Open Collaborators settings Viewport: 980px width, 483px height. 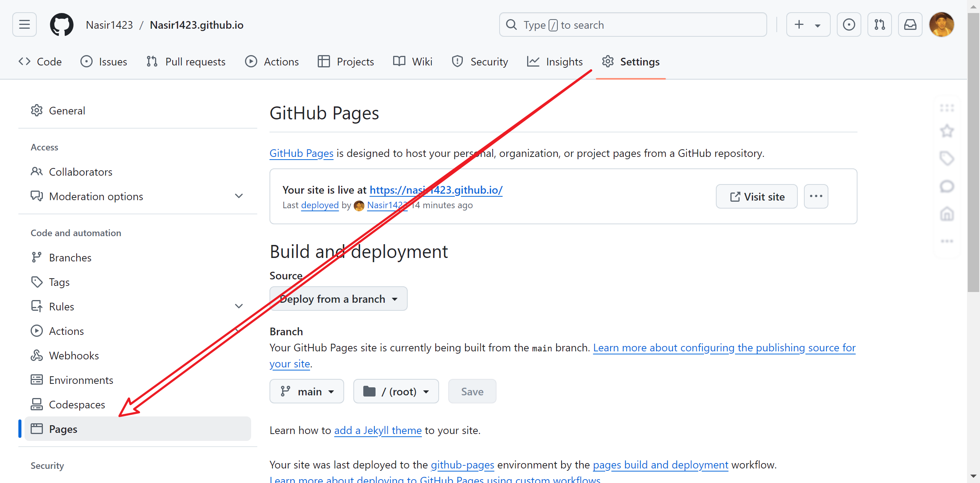coord(137,172)
